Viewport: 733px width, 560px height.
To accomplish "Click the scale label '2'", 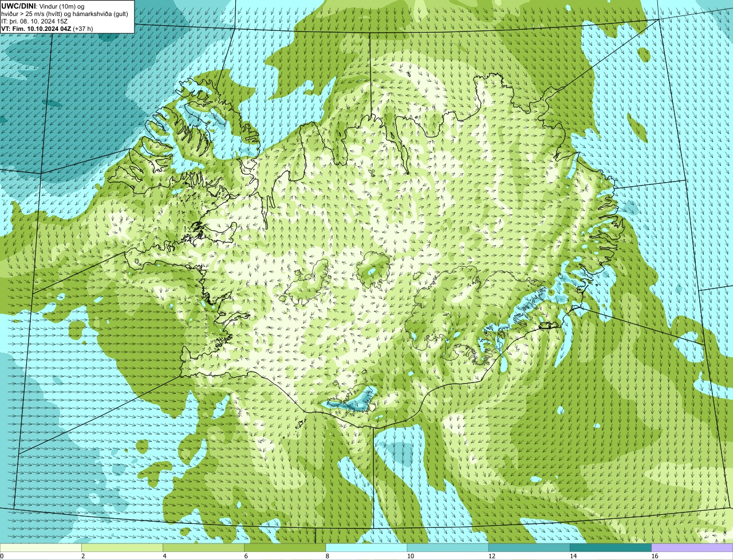I will [x=83, y=556].
